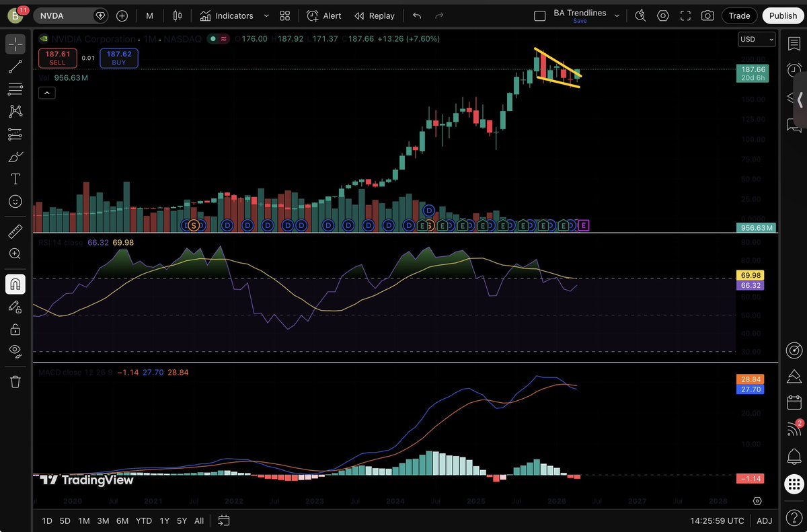Toggle the layout select checkbox near BA Trendlines

pos(539,15)
